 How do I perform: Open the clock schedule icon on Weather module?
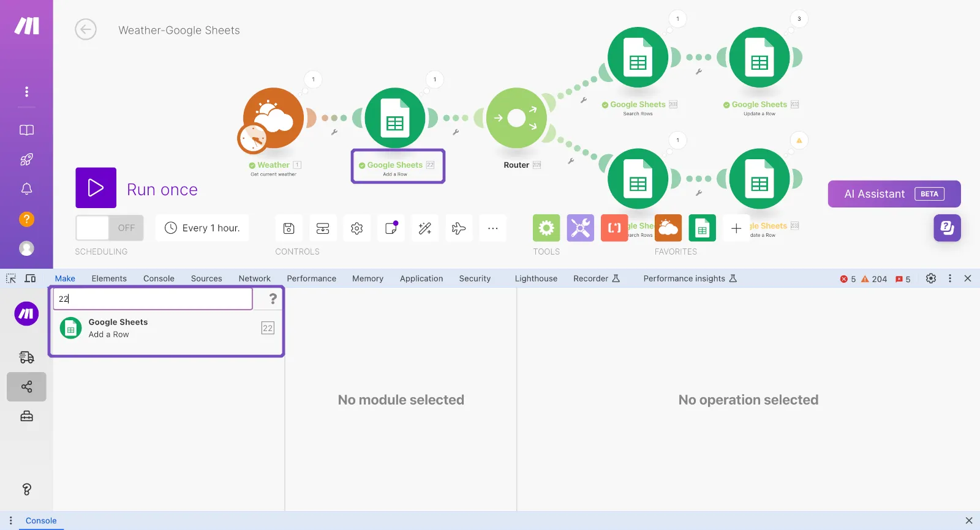click(253, 138)
